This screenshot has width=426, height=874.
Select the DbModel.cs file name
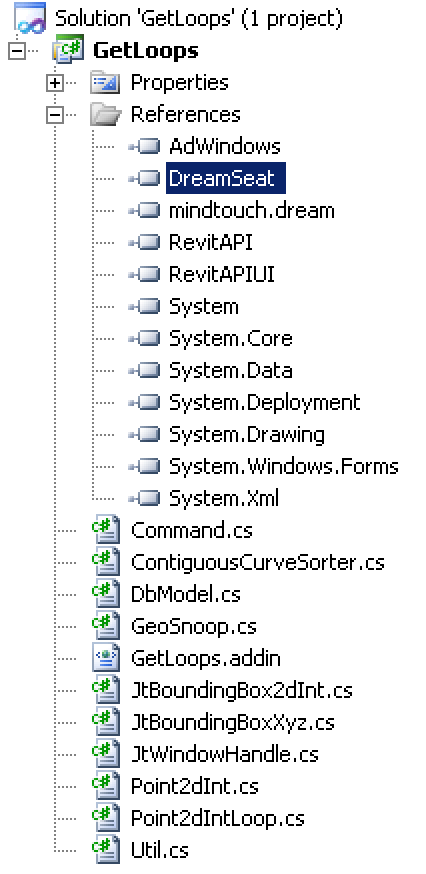click(x=186, y=594)
